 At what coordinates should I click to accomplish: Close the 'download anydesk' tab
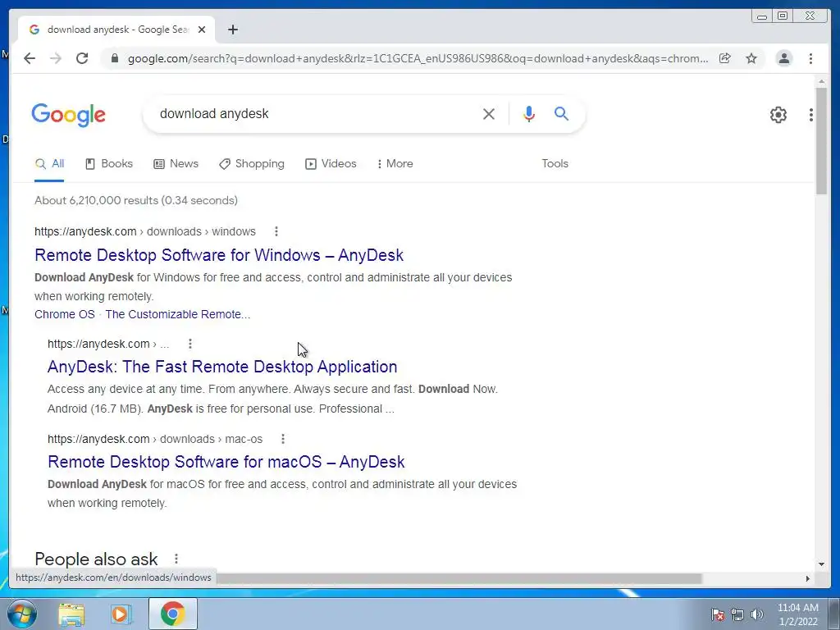(x=202, y=30)
